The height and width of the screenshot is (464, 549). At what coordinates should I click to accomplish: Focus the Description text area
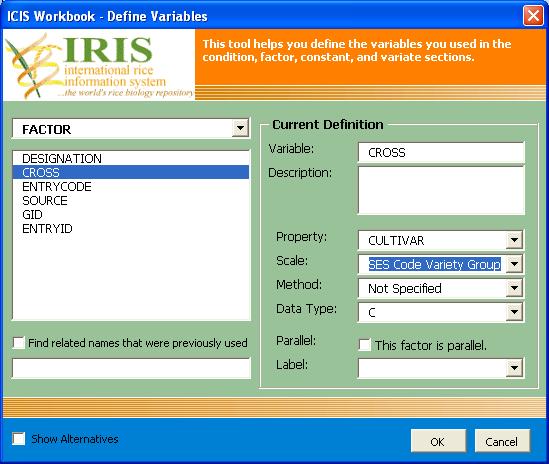point(441,191)
